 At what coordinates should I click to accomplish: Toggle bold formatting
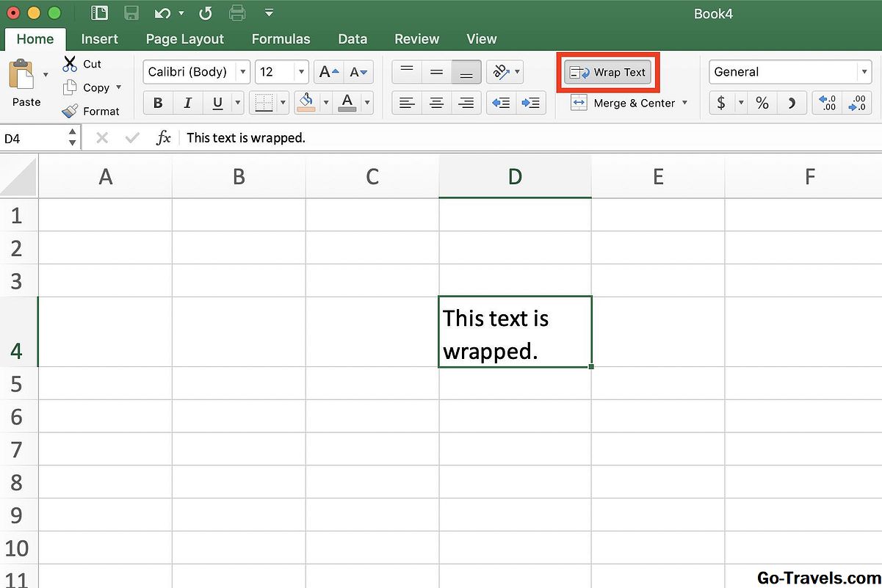pos(157,103)
